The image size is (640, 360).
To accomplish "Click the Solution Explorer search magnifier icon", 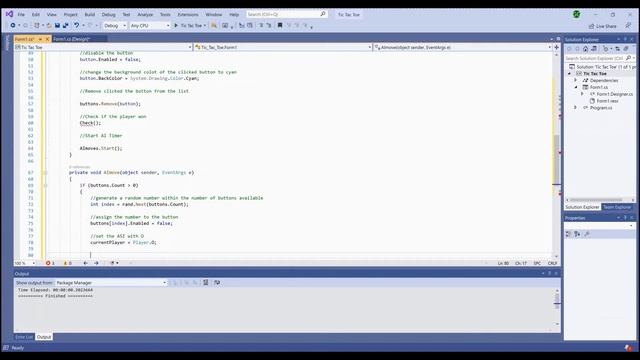I will coord(629,58).
